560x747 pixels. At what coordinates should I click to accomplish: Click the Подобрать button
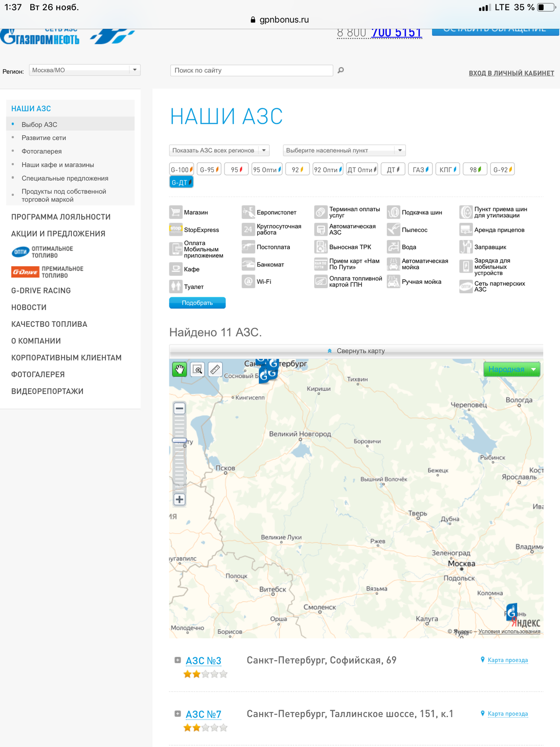[197, 303]
